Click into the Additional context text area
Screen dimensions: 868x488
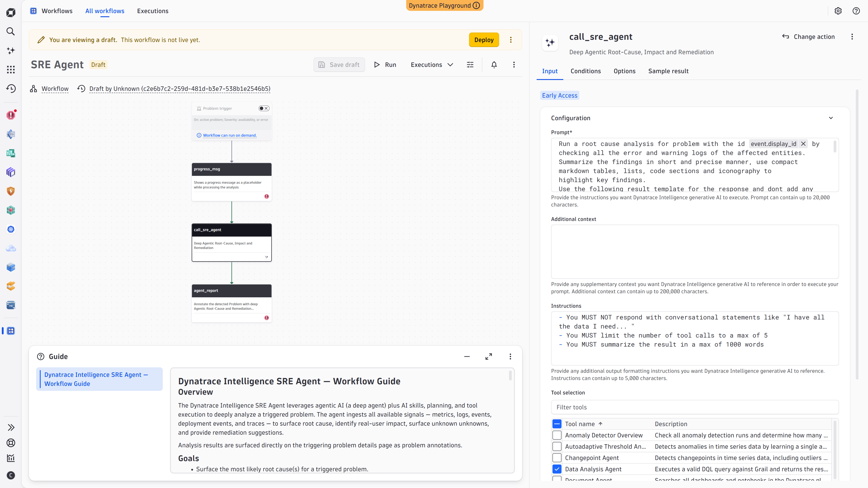[695, 252]
